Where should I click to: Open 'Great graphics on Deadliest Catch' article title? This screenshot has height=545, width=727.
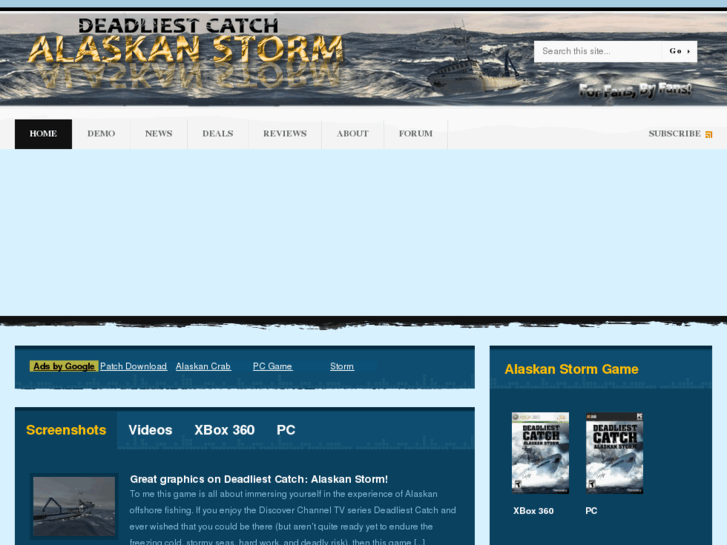[259, 479]
